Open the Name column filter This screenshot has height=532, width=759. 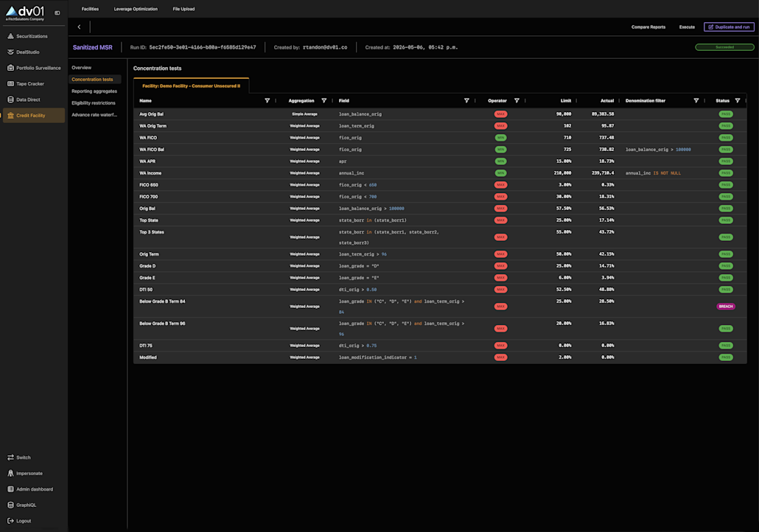click(267, 101)
